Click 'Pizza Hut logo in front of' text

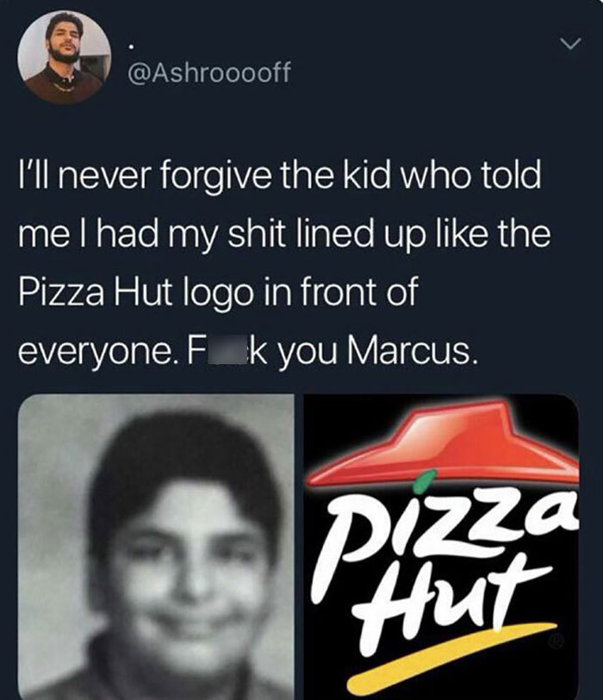(218, 294)
